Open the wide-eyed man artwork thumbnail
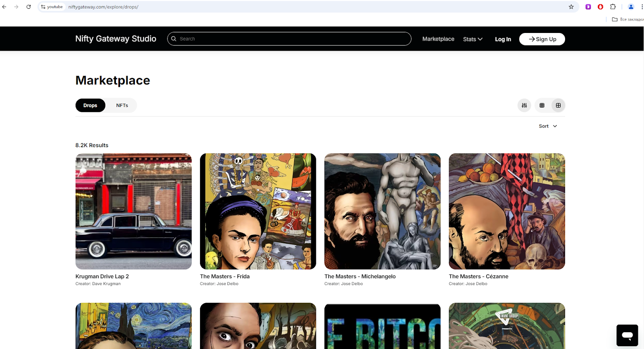The height and width of the screenshot is (349, 644). pos(258,326)
